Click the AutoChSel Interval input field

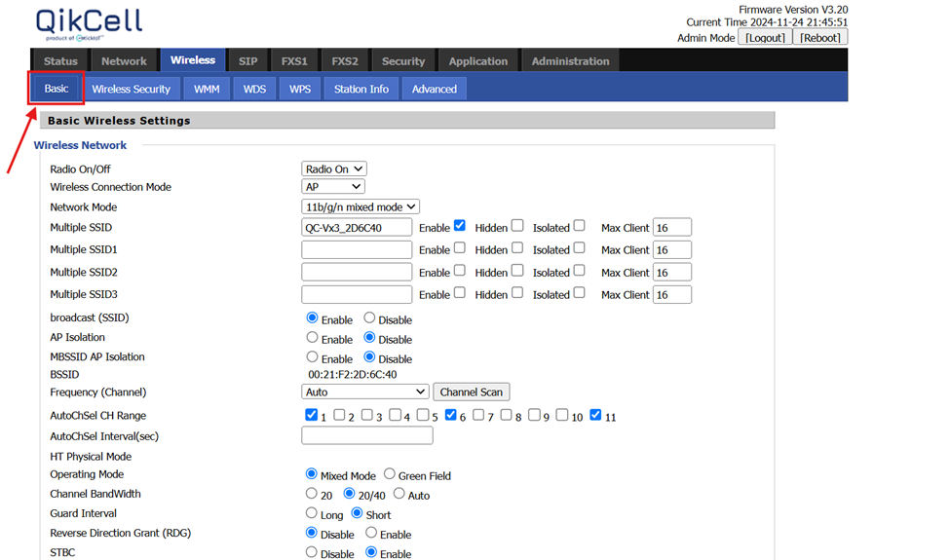coord(366,435)
